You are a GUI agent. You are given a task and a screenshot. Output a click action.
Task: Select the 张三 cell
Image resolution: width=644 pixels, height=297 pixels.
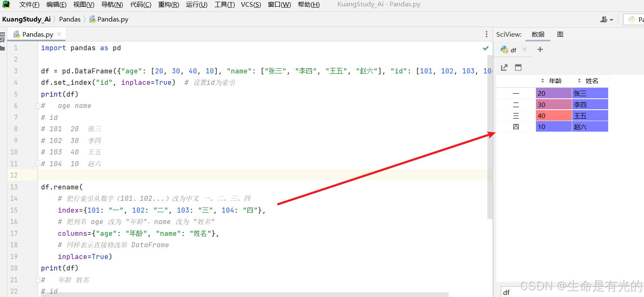[590, 93]
